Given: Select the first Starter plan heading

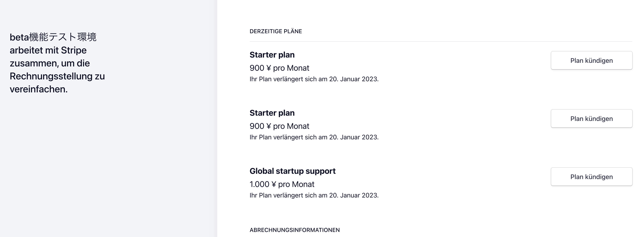Looking at the screenshot, I should [x=272, y=55].
